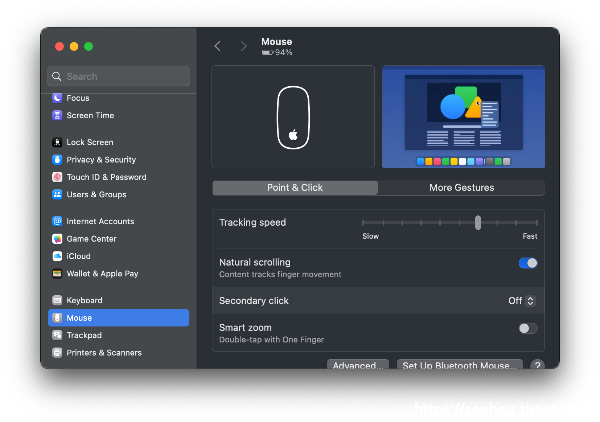Click Set Up Bluetooth Mouse button
600x422 pixels.
click(x=460, y=365)
